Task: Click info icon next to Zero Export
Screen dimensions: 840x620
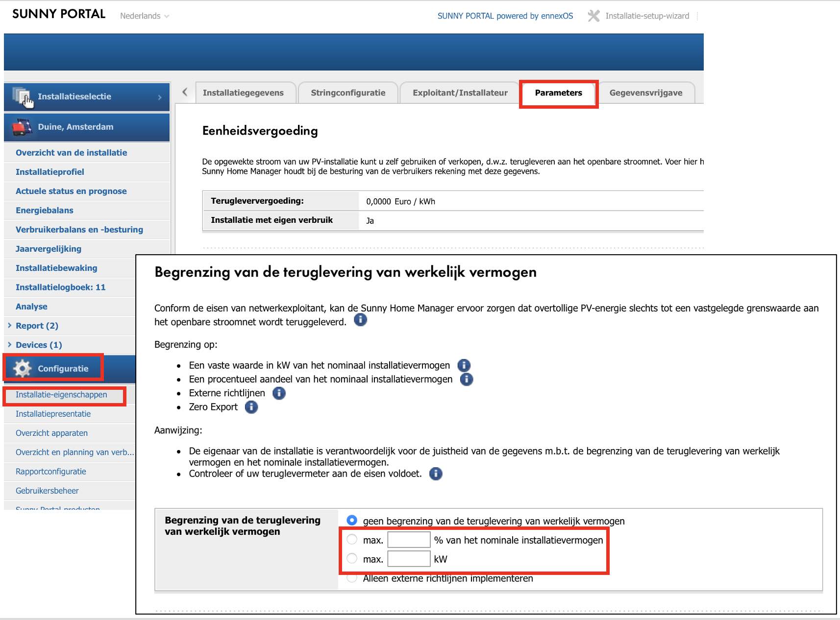Action: (251, 407)
